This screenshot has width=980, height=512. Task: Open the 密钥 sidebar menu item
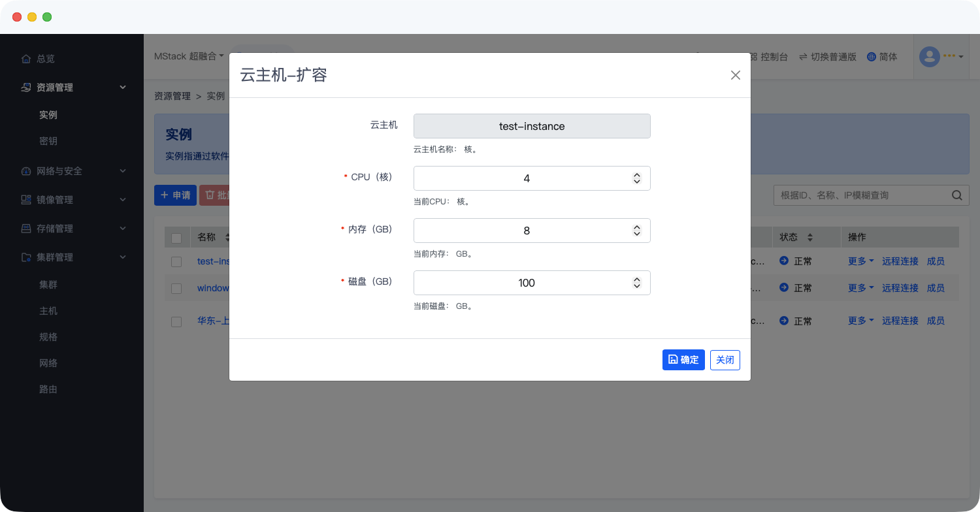tap(48, 141)
